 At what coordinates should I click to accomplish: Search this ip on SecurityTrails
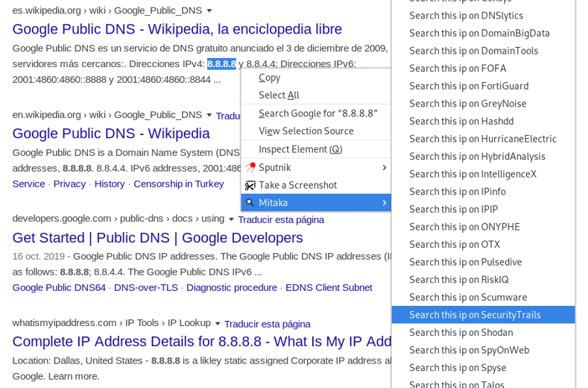tap(484, 315)
